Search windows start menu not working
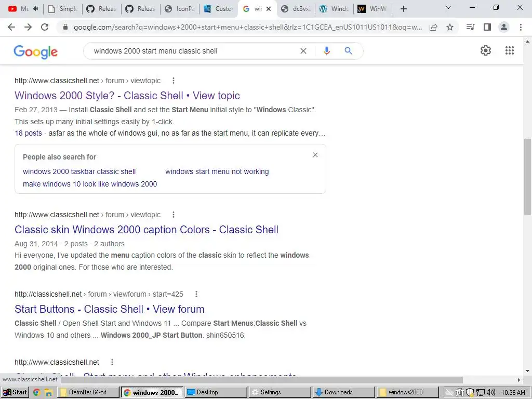Viewport: 532px width, 399px height. pos(217,171)
